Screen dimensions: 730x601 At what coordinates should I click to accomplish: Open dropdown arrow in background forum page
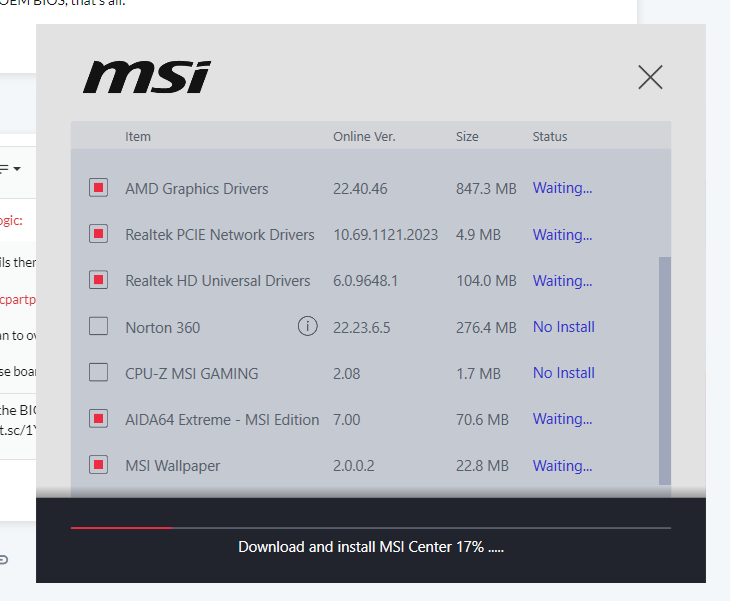click(17, 169)
